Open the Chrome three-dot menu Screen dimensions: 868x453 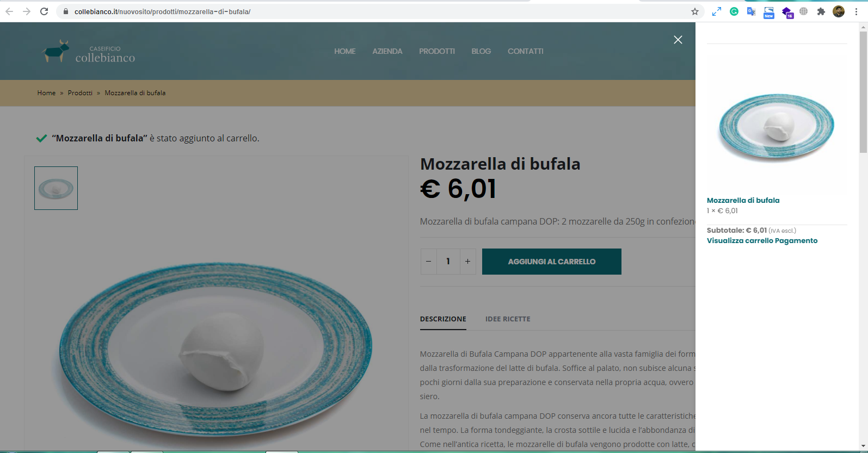click(857, 11)
